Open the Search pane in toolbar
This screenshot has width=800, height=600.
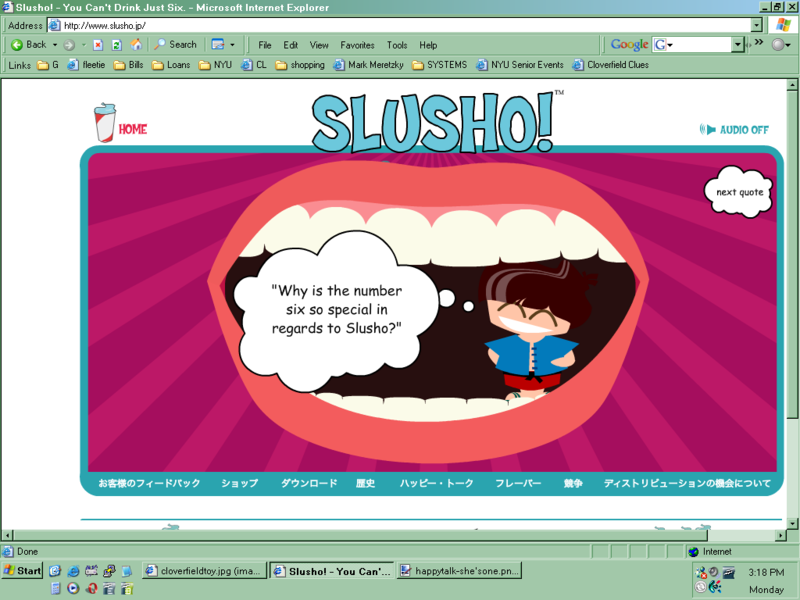point(176,45)
